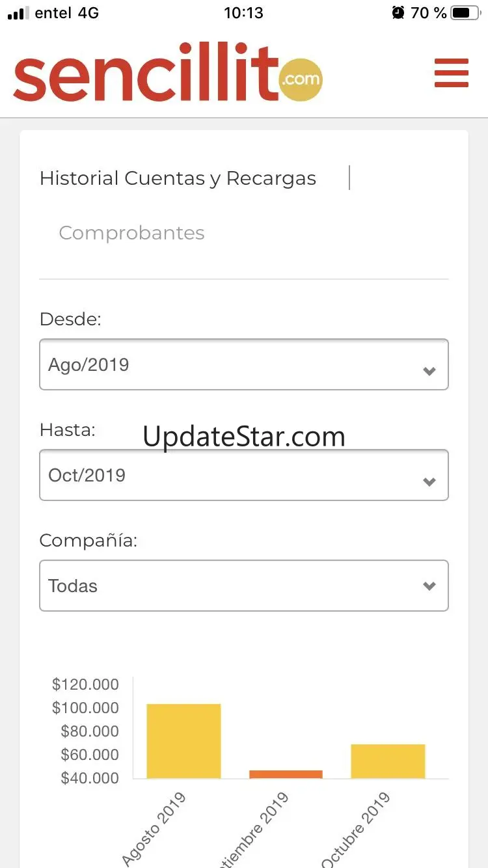Tap the Octubre 2019 axis label
488x868 pixels.
[x=356, y=830]
